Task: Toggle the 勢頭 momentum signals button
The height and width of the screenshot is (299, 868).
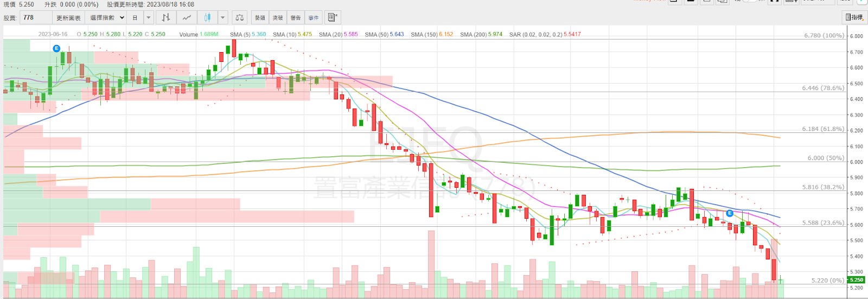Action: (260, 17)
